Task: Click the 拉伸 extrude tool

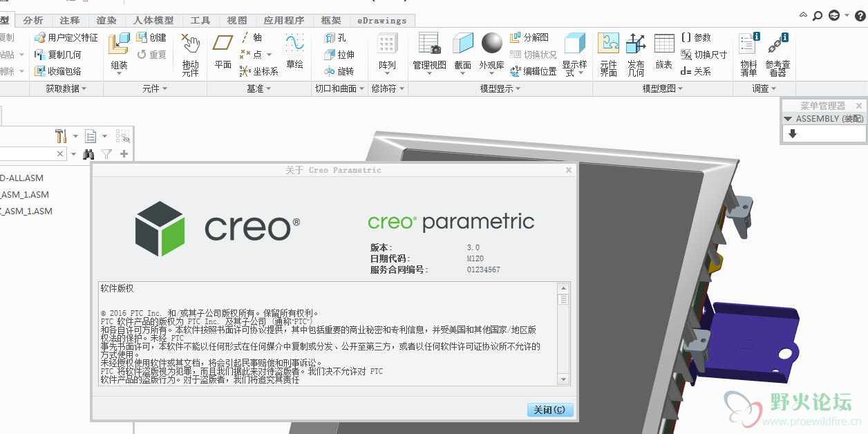Action: [340, 54]
